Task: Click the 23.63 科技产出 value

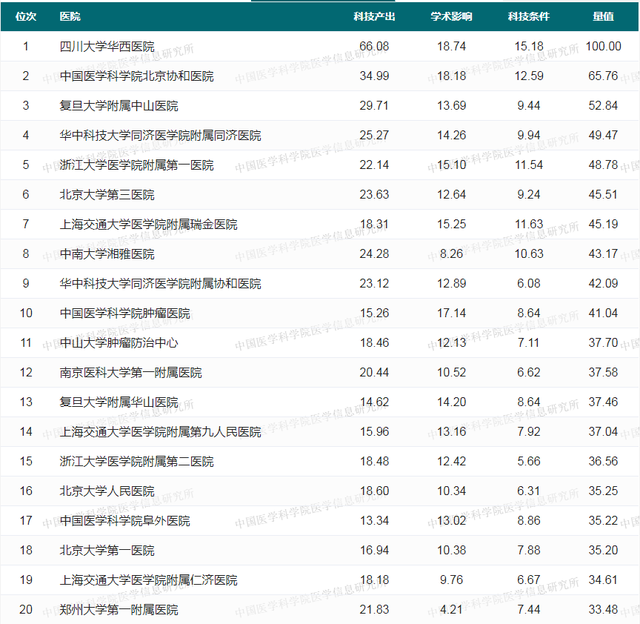Action: (x=374, y=195)
